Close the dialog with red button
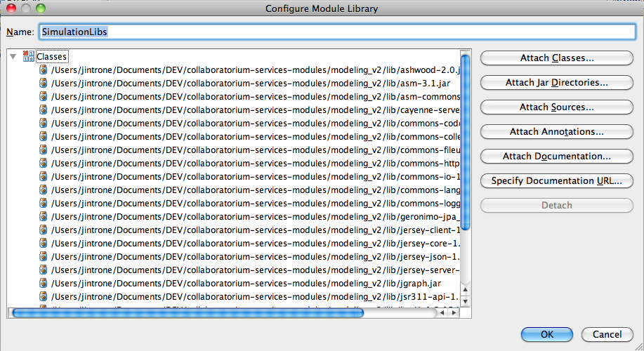644x351 pixels. [x=11, y=8]
